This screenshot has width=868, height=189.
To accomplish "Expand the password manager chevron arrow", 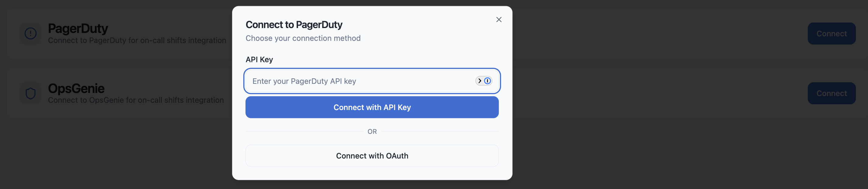I will (x=480, y=81).
